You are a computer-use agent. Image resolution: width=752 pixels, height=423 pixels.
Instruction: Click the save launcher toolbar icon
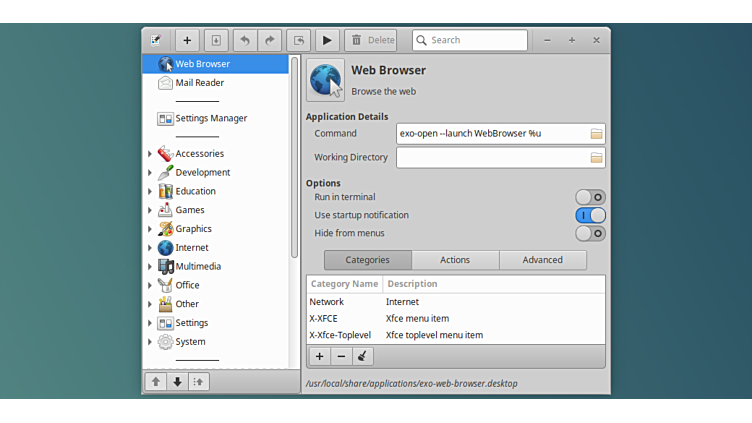tap(216, 41)
